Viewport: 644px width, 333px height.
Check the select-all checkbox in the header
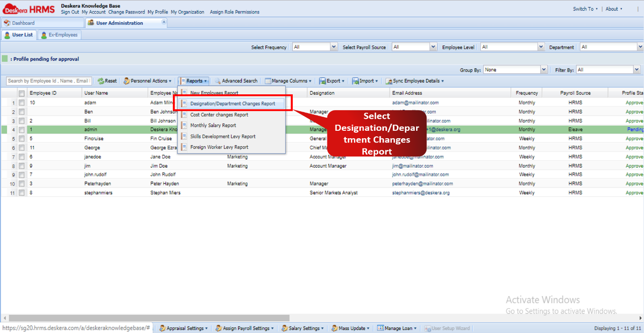tap(21, 92)
